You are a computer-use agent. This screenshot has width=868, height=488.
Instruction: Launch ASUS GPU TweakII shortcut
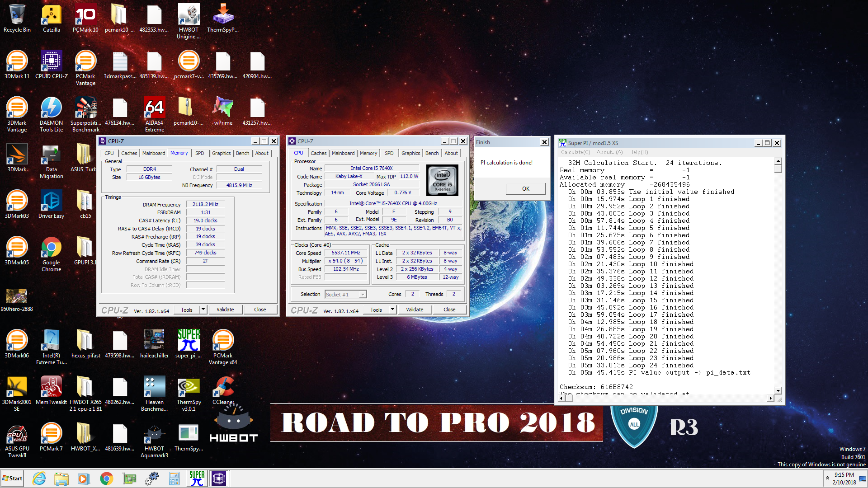pyautogui.click(x=17, y=440)
